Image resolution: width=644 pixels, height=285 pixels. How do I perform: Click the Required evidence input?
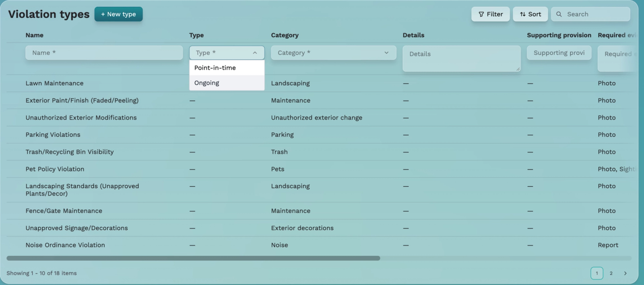pyautogui.click(x=618, y=58)
